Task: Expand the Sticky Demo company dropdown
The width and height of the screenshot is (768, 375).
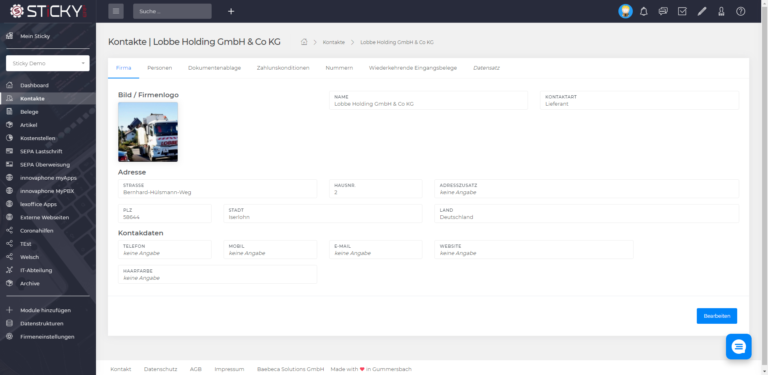Action: pos(48,63)
